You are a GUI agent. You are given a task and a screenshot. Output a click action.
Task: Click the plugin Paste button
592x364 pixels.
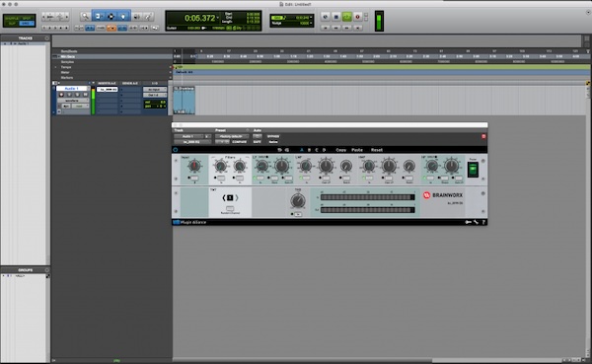[357, 150]
